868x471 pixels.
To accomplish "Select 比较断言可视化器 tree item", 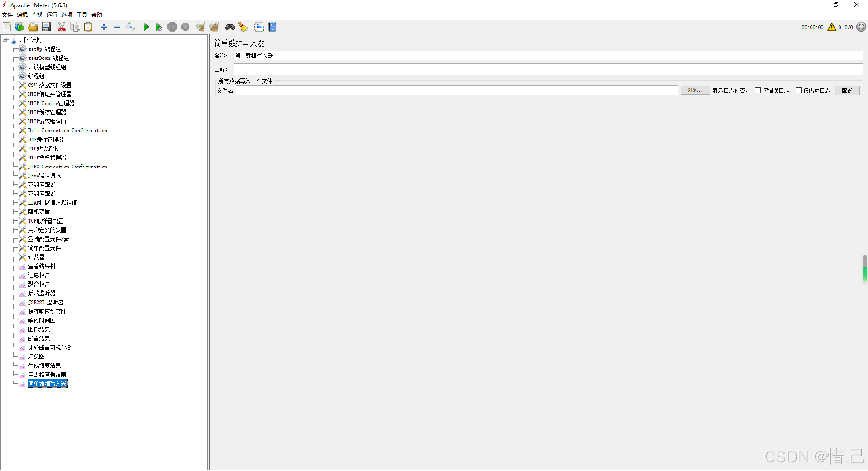I will pyautogui.click(x=50, y=347).
